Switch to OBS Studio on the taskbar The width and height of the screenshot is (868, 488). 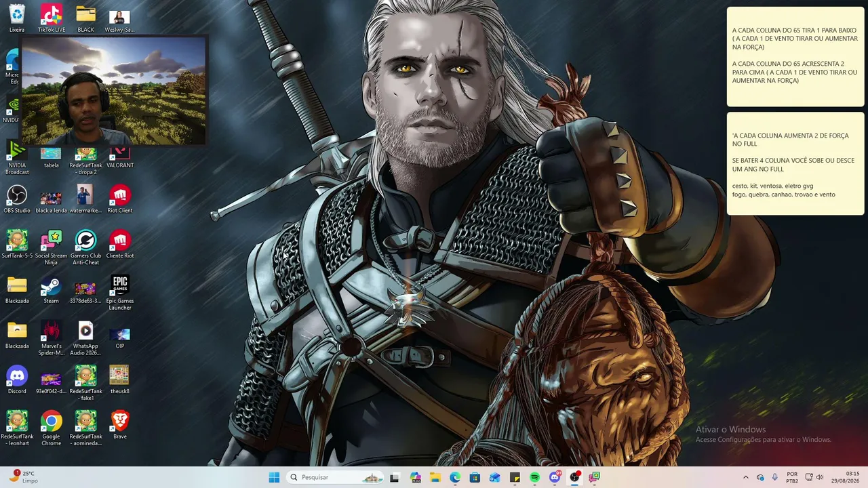coord(575,477)
